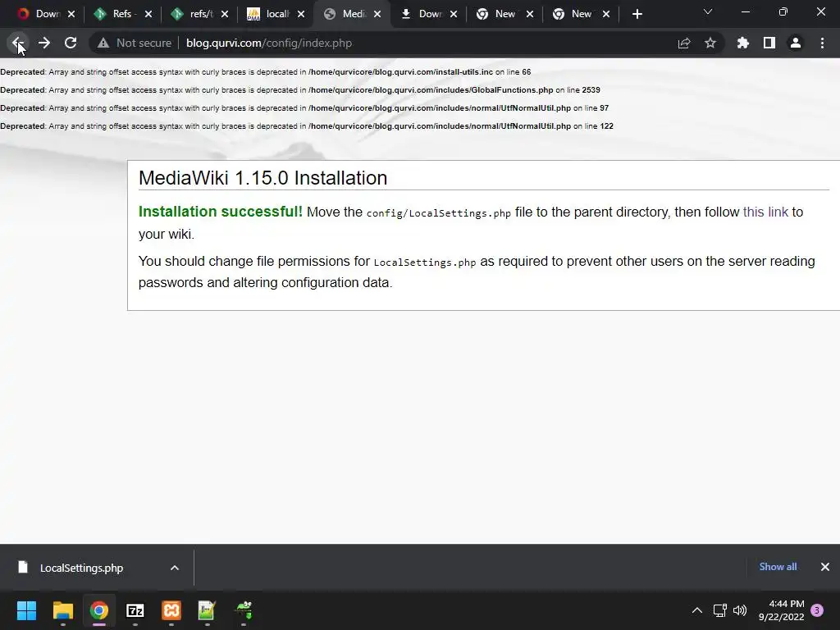Open notifications badge showing 3

pos(817,610)
